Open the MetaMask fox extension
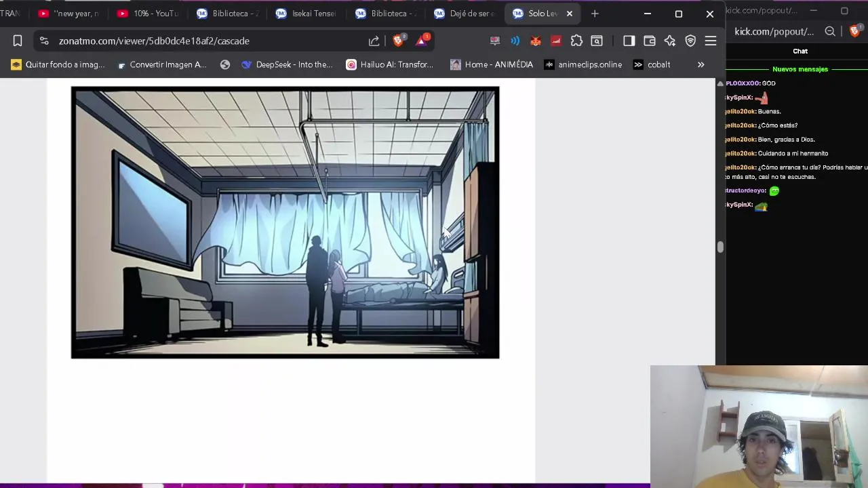This screenshot has width=868, height=488. click(x=536, y=41)
